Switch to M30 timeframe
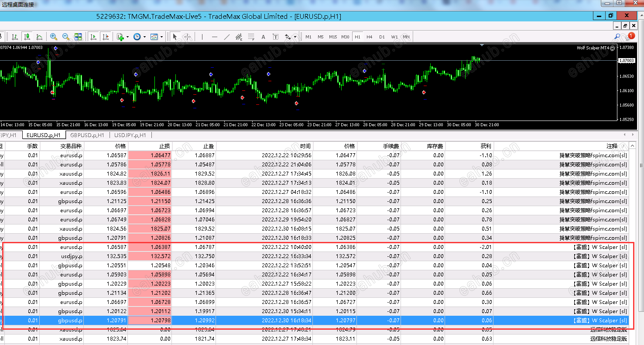The height and width of the screenshot is (345, 644). (x=345, y=37)
